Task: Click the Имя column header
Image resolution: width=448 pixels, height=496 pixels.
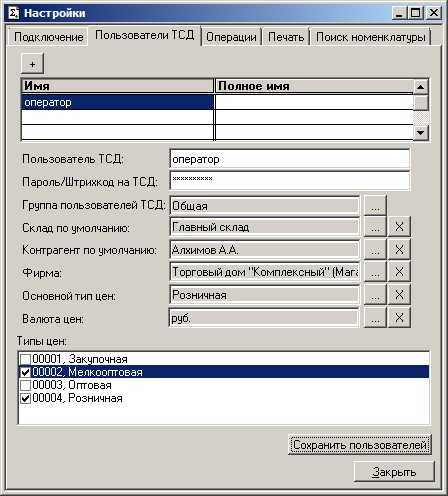Action: pyautogui.click(x=117, y=86)
